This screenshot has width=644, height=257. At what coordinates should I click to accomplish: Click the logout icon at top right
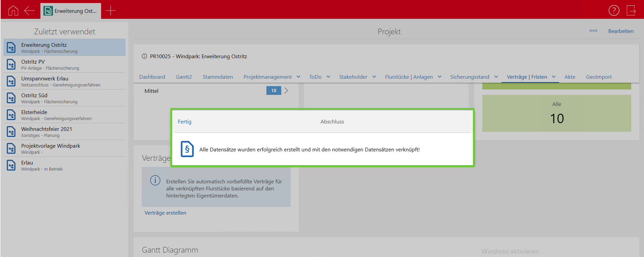631,11
